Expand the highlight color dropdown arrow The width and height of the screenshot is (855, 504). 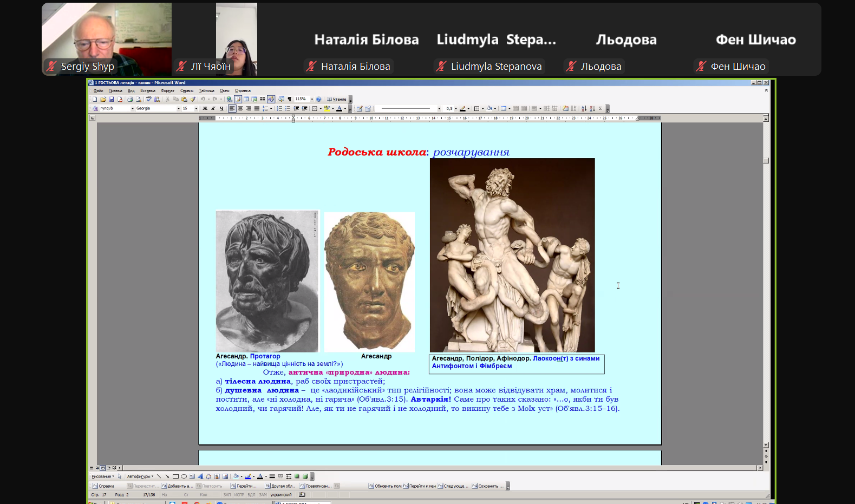[333, 108]
